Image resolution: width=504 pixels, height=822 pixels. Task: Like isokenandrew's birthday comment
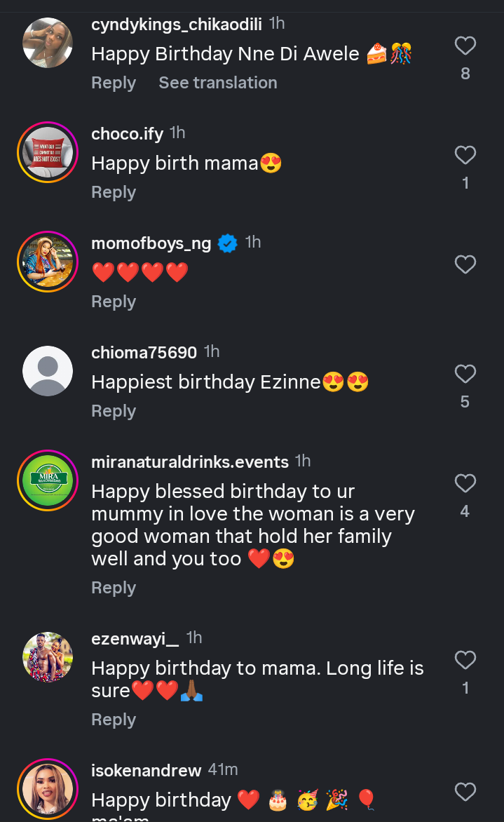465,792
